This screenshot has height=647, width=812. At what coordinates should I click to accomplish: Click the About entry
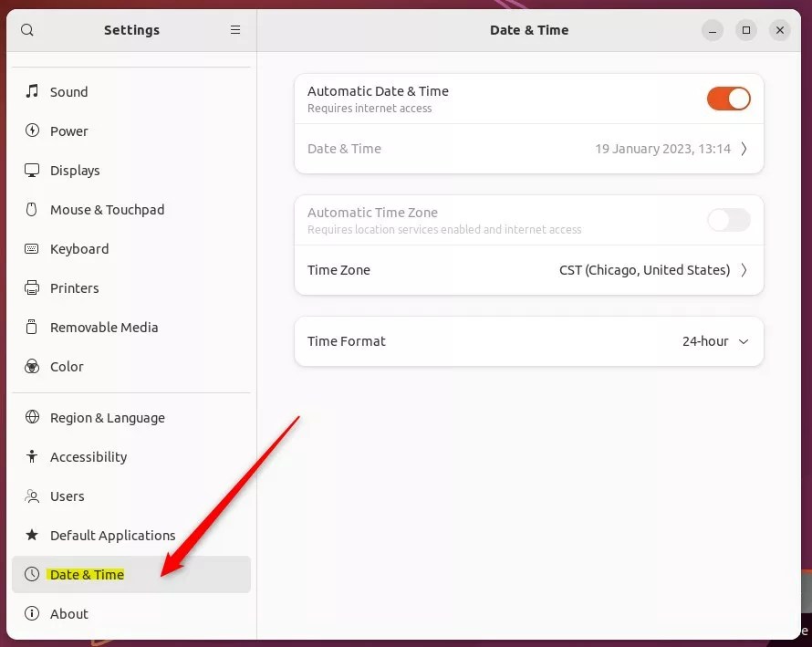tap(70, 613)
